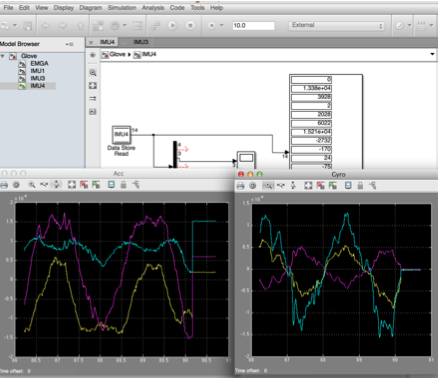This screenshot has height=378, width=438.
Task: Select the IMU4 Data Store Read block
Action: (121, 135)
